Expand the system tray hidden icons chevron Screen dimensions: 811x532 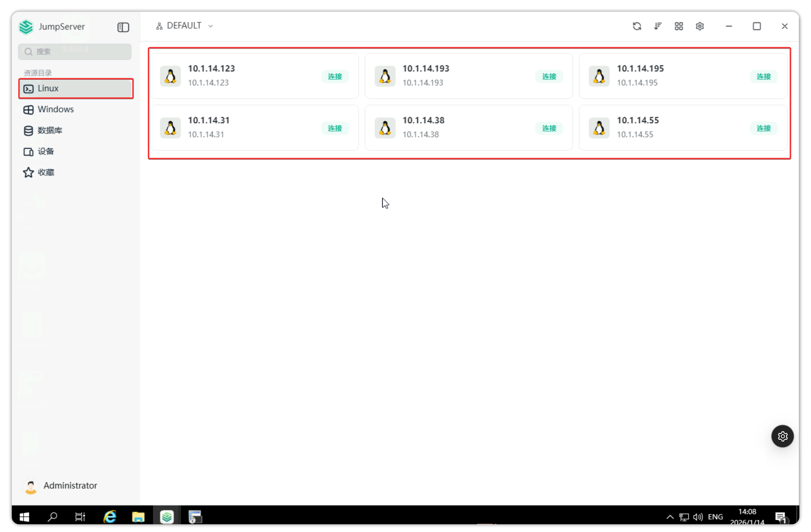coord(670,517)
